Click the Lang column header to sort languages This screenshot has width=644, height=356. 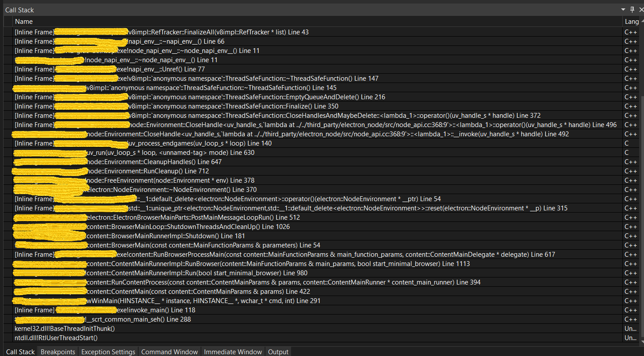632,21
